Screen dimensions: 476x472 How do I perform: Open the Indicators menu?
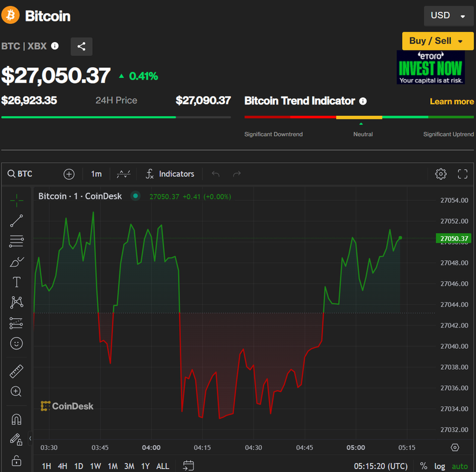(x=170, y=174)
